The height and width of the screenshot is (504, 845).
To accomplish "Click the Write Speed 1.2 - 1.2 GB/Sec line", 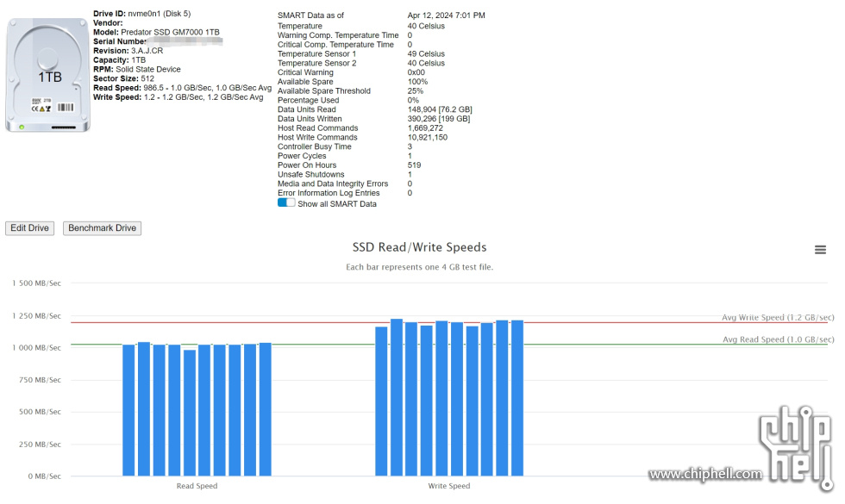I will pyautogui.click(x=178, y=96).
